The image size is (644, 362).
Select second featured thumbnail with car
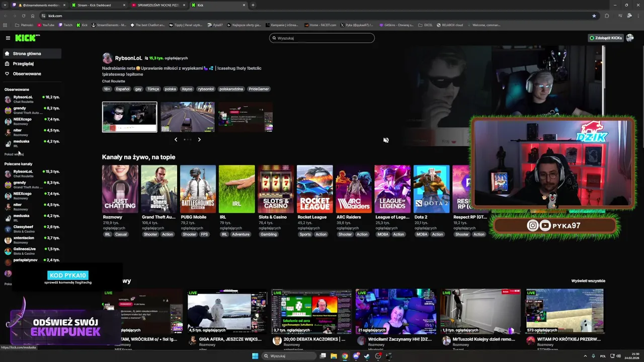point(187,117)
